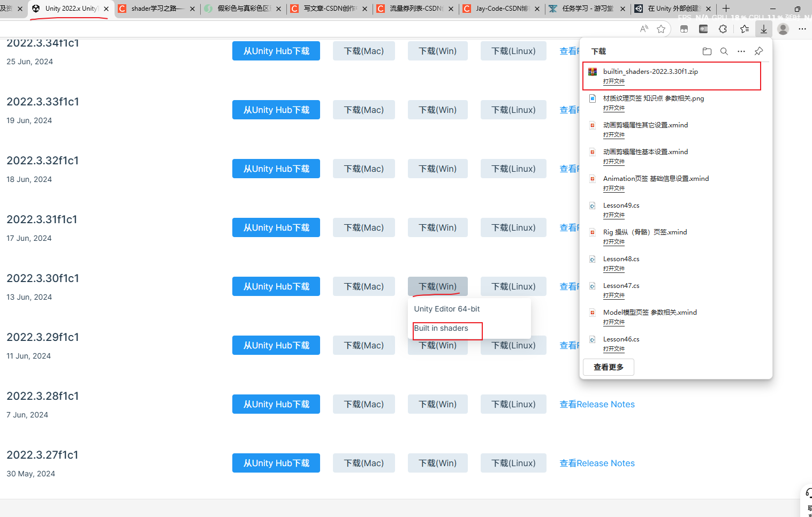Open the Extensions puzzle icon

point(723,29)
